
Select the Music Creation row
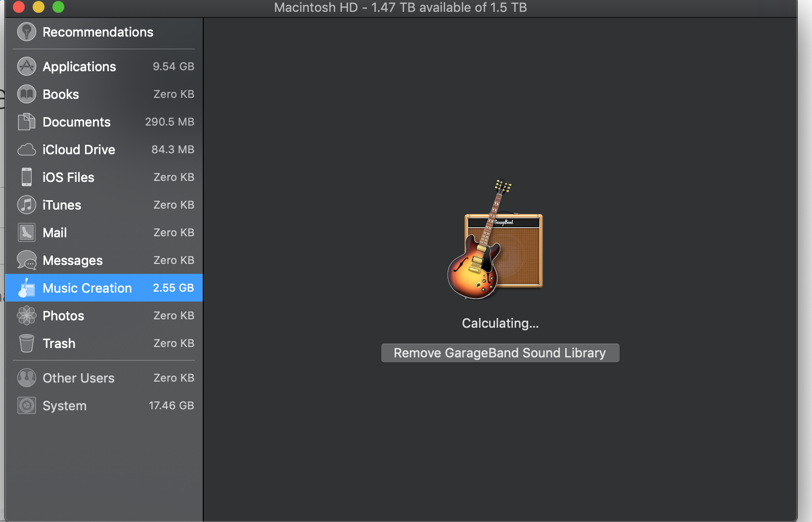[x=104, y=288]
